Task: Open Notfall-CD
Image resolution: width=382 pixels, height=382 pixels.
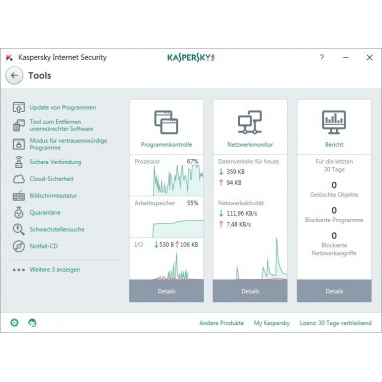Action: tap(44, 246)
